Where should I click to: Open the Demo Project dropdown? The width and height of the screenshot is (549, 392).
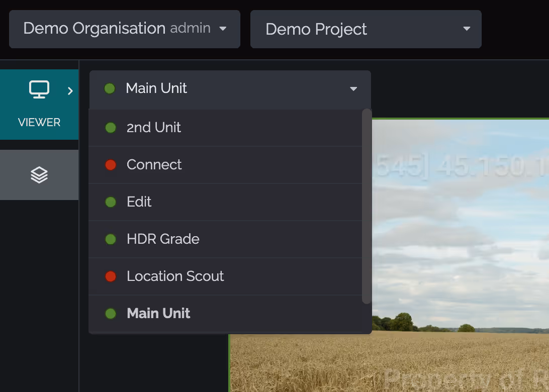click(366, 29)
